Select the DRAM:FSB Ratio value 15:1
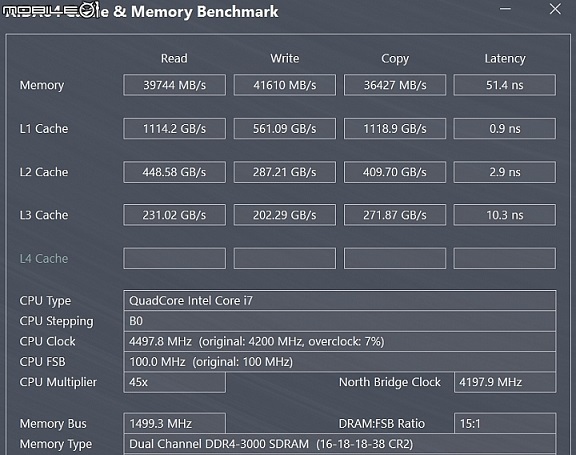The width and height of the screenshot is (576, 455). point(505,423)
